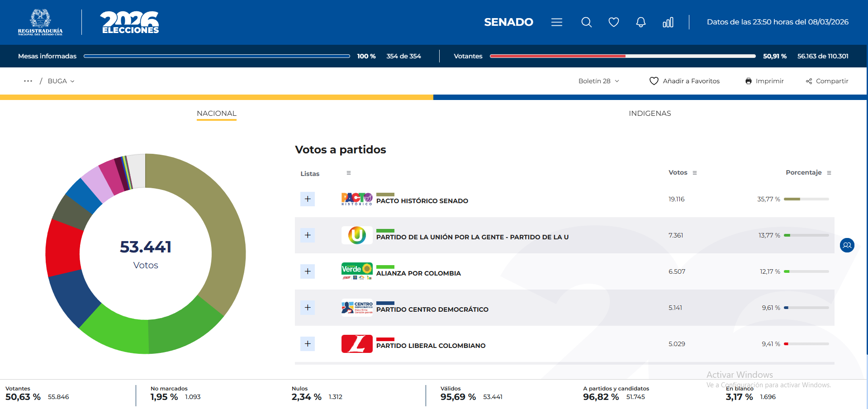Viewport: 868px width, 409px height.
Task: Open the bar chart statistics icon
Action: tap(668, 22)
